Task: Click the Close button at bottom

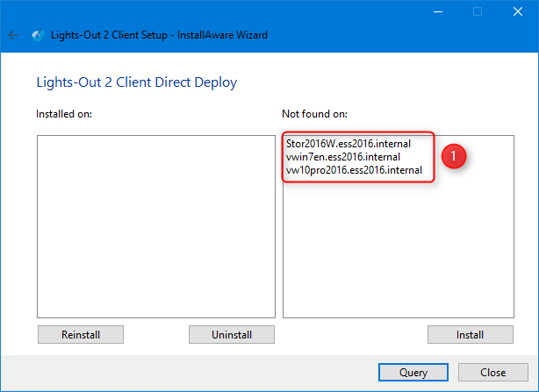Action: click(x=493, y=373)
